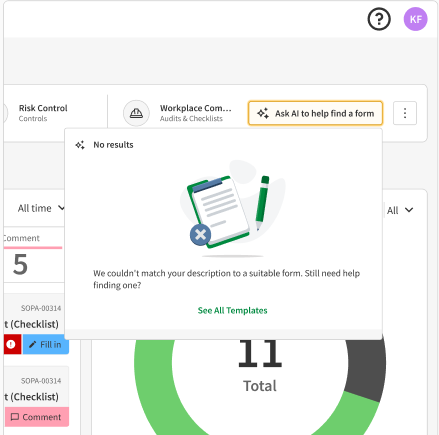439x435 pixels.
Task: Click the red alert exclamation icon
Action: [11, 344]
